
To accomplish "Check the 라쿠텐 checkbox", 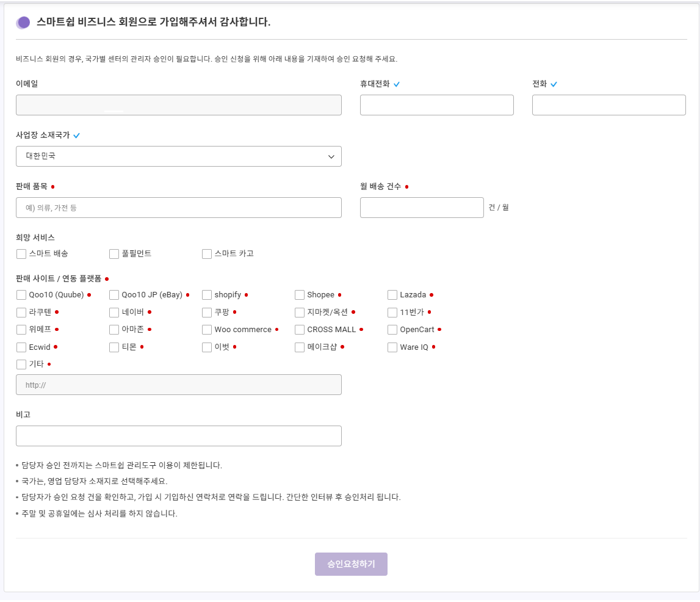I will click(x=21, y=312).
